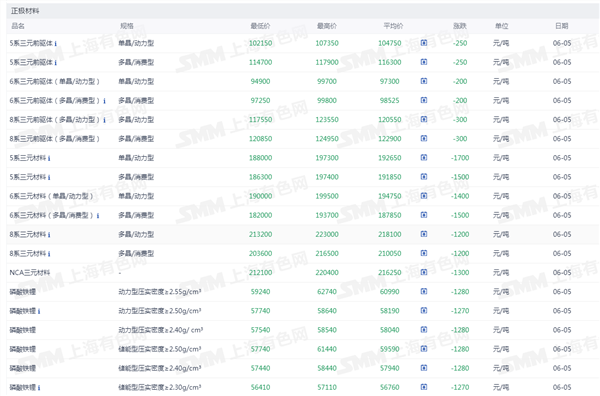Select highest price value 99800
This screenshot has width=600, height=396.
click(x=327, y=101)
